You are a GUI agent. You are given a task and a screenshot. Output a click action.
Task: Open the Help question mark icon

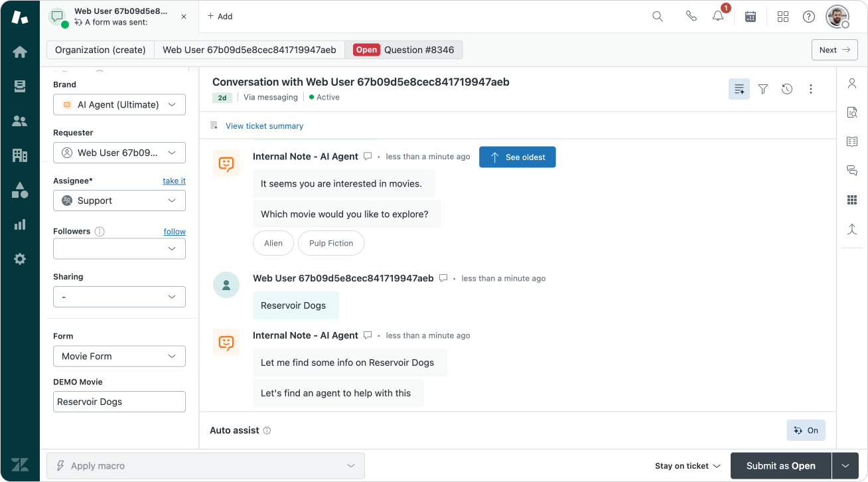(809, 17)
